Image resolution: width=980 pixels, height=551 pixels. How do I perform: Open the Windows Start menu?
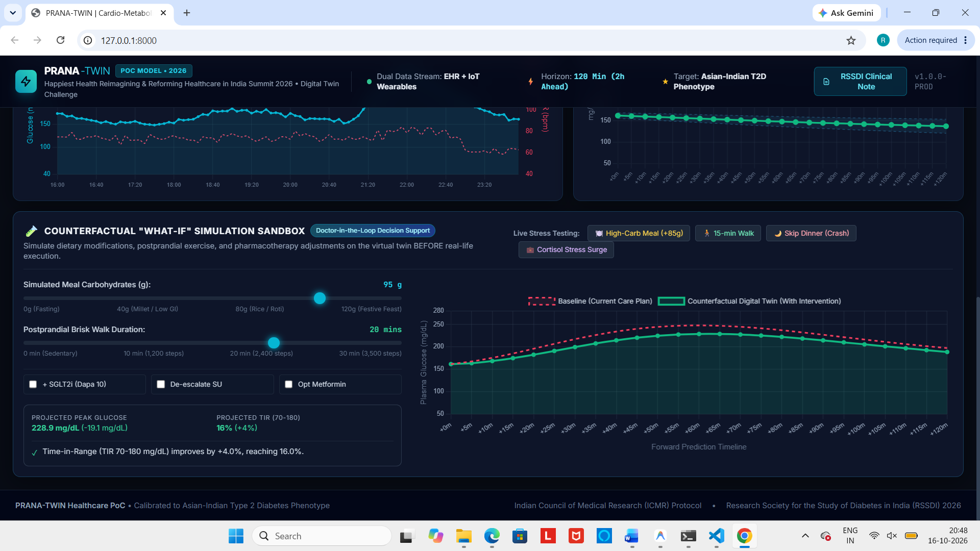point(236,536)
